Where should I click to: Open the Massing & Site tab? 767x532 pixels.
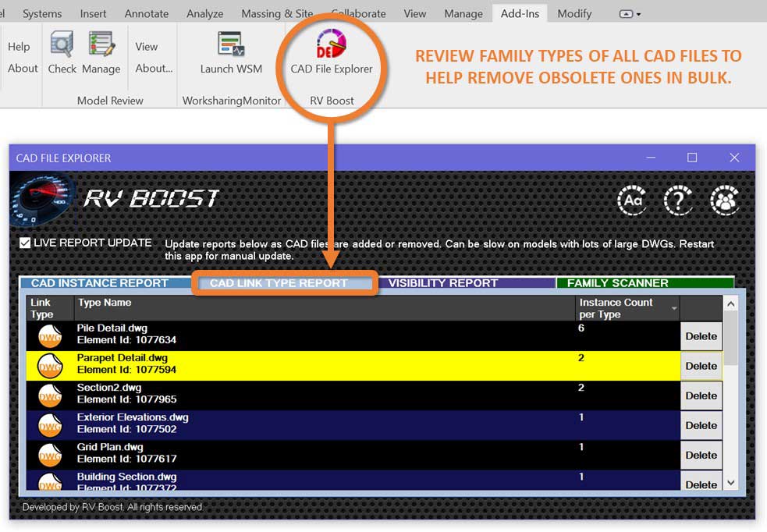(x=277, y=14)
